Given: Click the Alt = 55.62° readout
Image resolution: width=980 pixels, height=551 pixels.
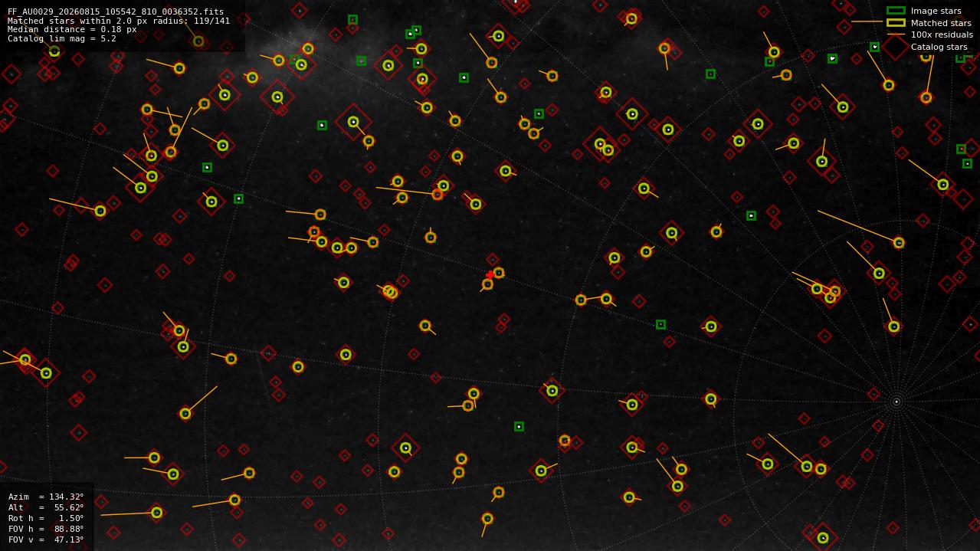Looking at the screenshot, I should tap(46, 507).
